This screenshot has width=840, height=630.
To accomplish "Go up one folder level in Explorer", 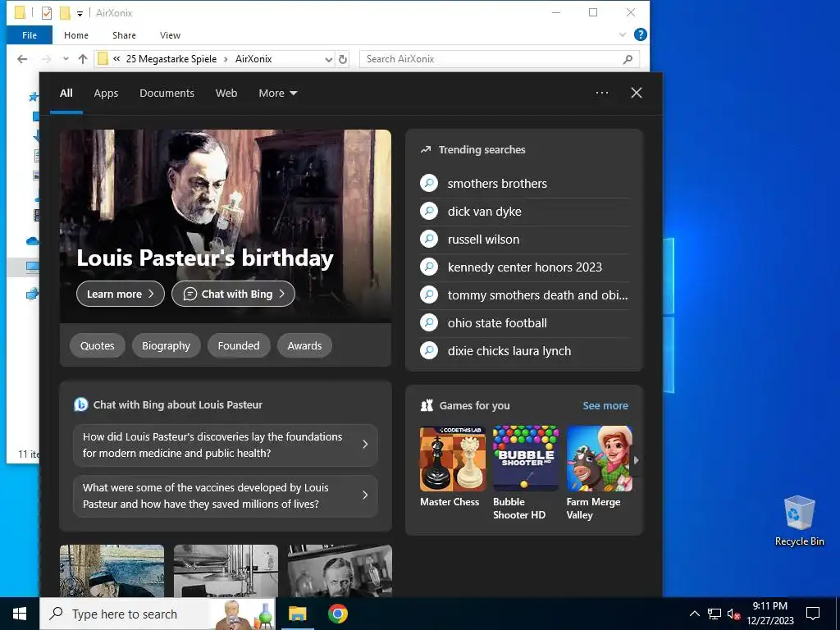I will point(83,59).
